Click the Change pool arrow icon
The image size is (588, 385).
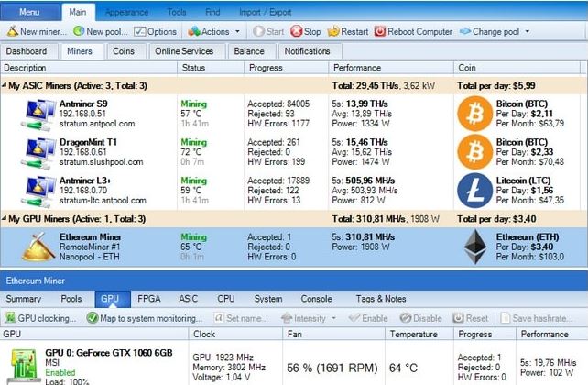pyautogui.click(x=465, y=31)
